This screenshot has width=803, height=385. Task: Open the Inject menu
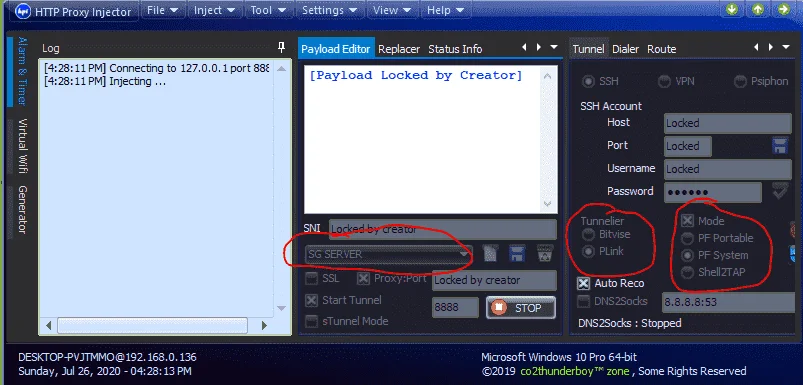click(214, 10)
